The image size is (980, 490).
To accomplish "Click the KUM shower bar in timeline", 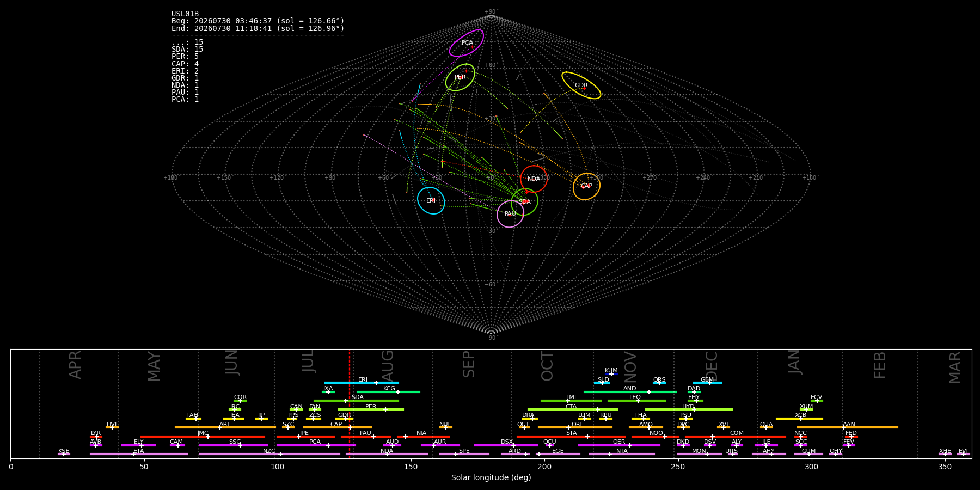I will 611,374.
